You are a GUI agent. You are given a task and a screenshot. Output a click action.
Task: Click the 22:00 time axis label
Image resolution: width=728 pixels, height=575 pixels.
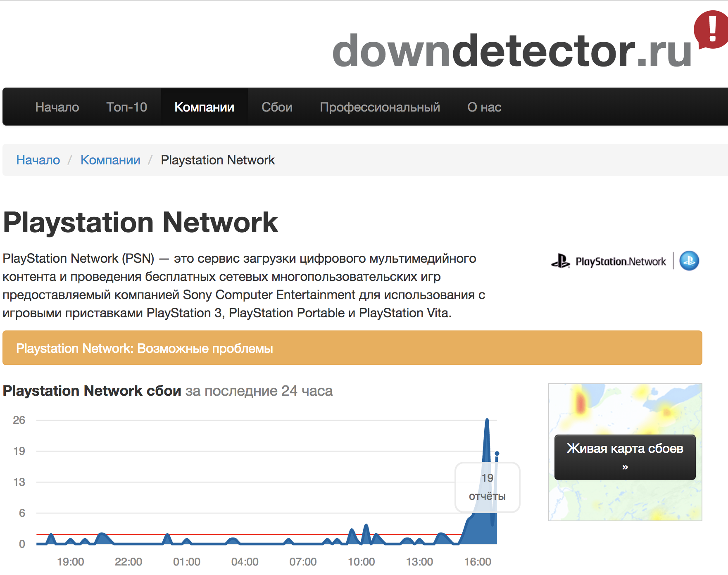tap(128, 562)
